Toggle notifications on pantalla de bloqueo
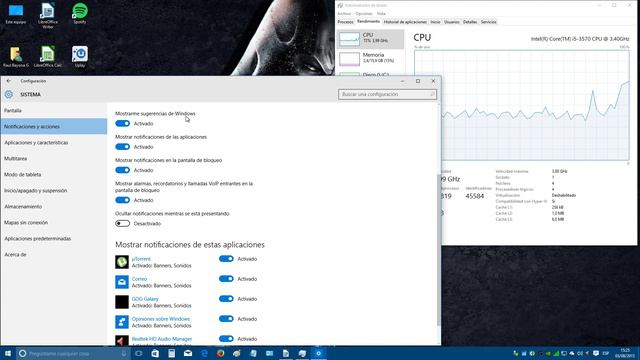 [122, 170]
